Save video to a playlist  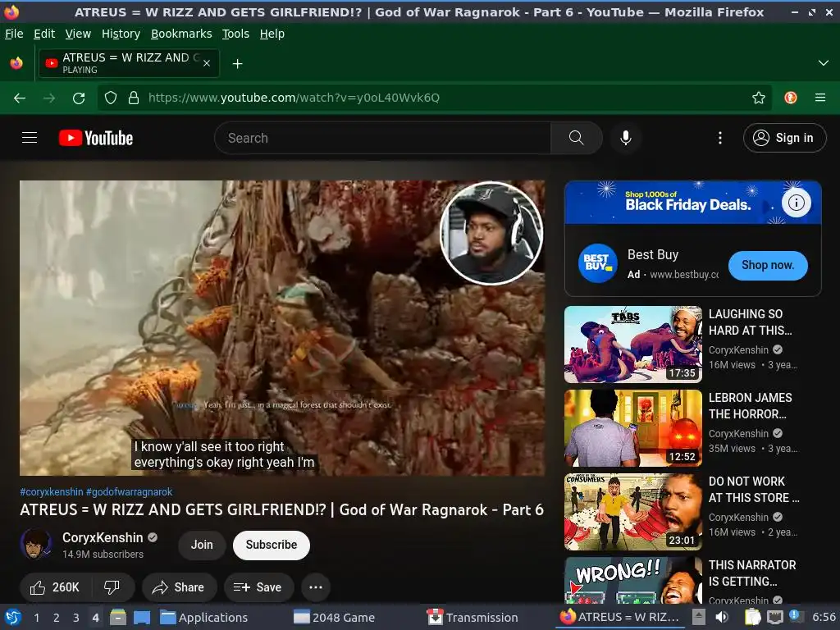pos(258,587)
